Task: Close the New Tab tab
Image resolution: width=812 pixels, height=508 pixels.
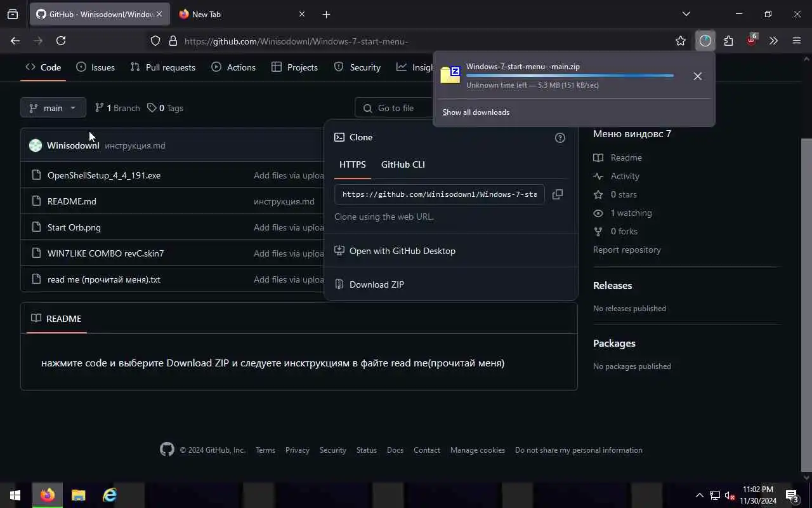Action: (x=302, y=14)
